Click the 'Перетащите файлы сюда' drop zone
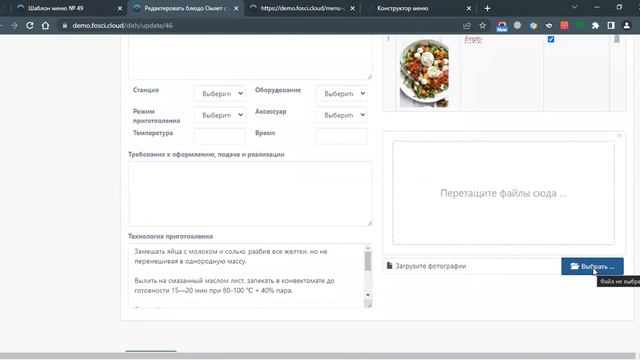 (503, 193)
